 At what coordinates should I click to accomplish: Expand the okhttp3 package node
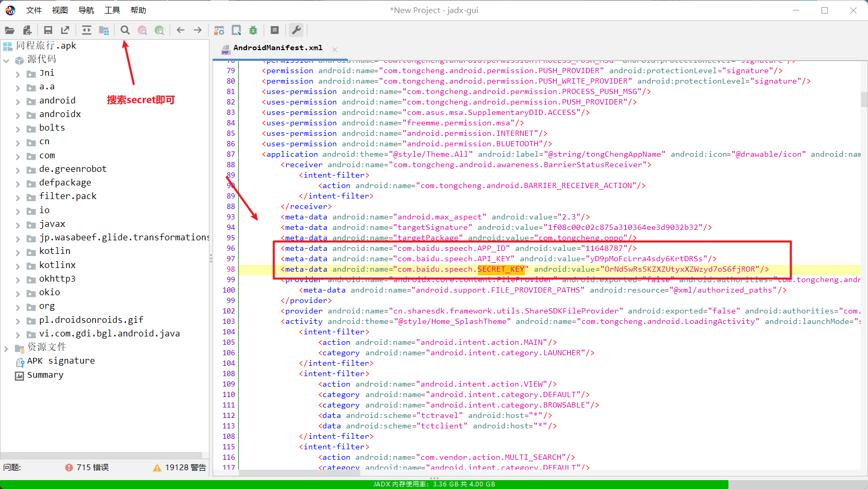tap(18, 279)
